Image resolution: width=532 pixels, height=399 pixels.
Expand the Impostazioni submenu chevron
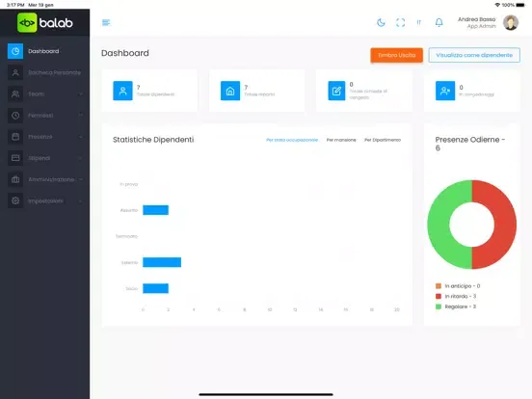click(80, 200)
